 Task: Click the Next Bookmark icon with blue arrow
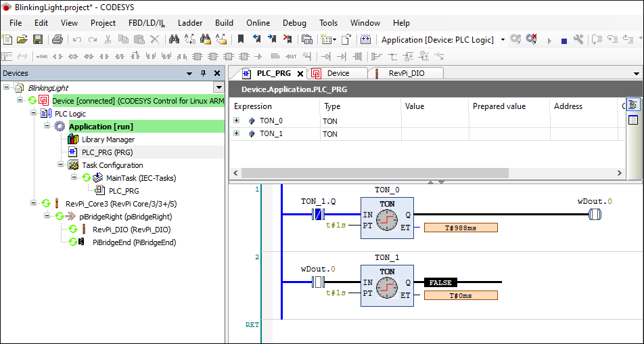pos(272,39)
